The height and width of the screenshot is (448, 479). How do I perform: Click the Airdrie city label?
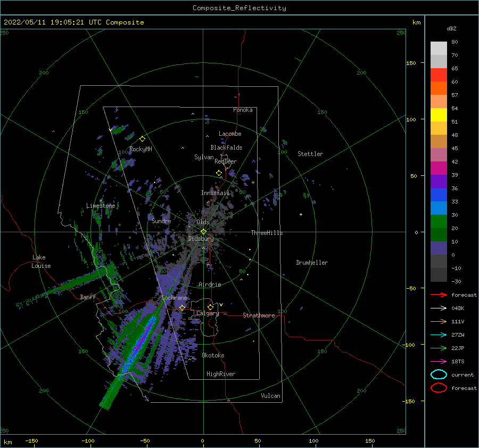[210, 284]
